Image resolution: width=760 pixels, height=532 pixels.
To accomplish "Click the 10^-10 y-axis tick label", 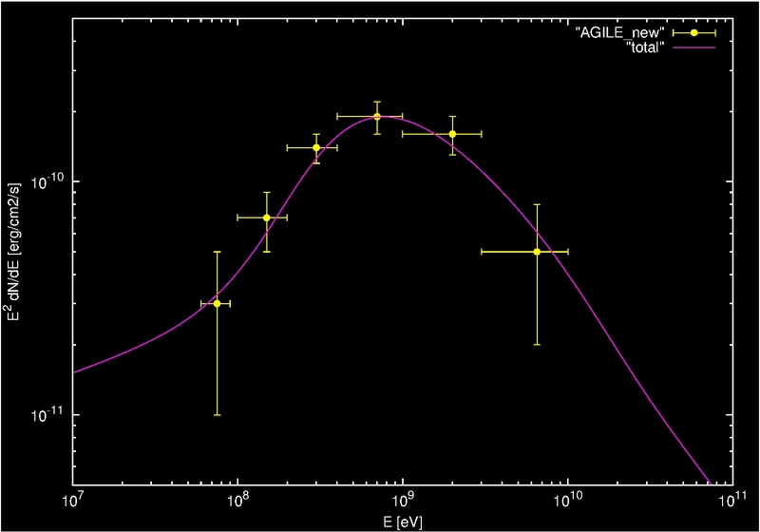I will [x=47, y=181].
